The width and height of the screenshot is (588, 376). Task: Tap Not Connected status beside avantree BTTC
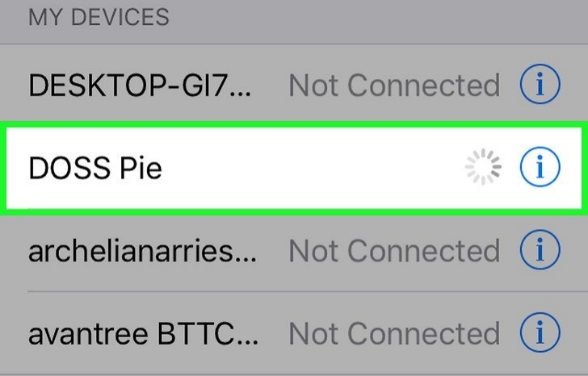tap(394, 334)
